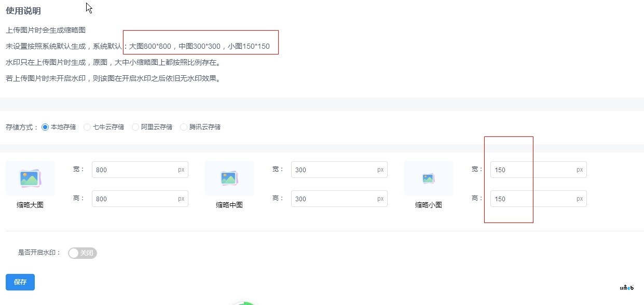Viewport: 644px width, 305px height.
Task: Click the 存储方式 label
Action: 22,127
